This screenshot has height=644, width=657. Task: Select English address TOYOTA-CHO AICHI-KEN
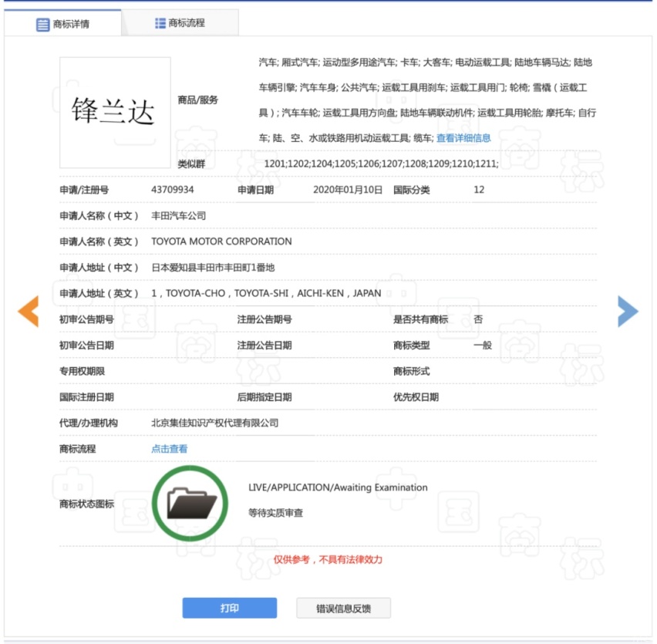click(x=267, y=293)
